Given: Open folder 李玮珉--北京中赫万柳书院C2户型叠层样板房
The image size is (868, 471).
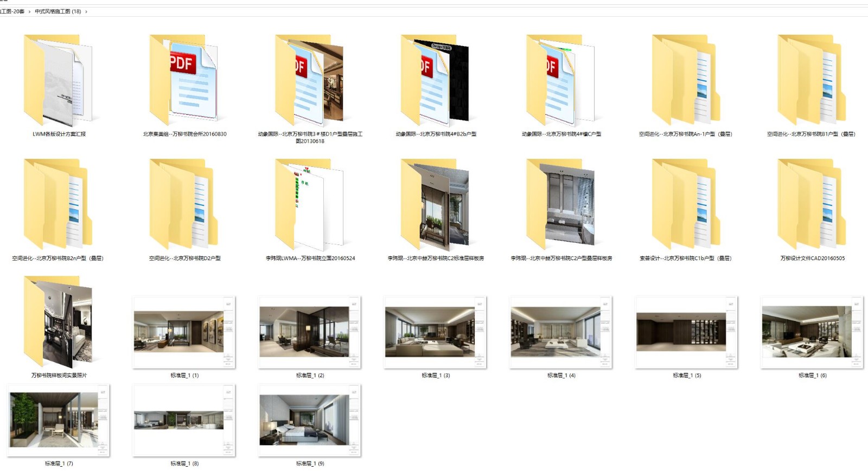Looking at the screenshot, I should pyautogui.click(x=561, y=204).
